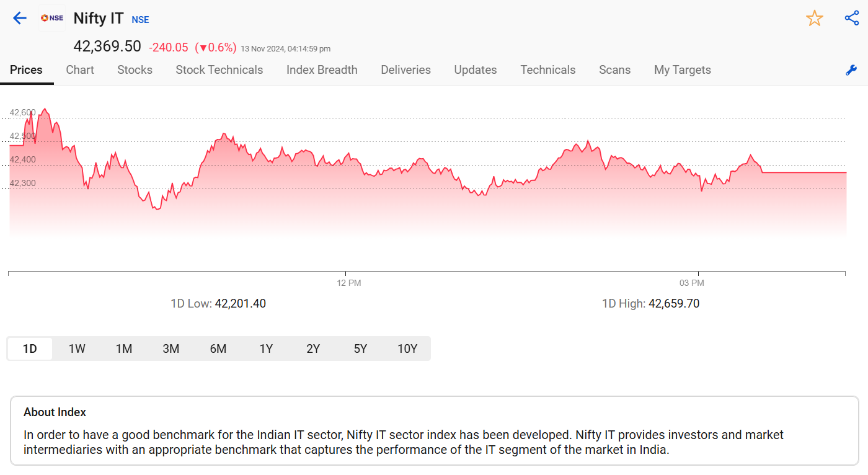
Task: Go back using the blue arrow
Action: click(20, 18)
